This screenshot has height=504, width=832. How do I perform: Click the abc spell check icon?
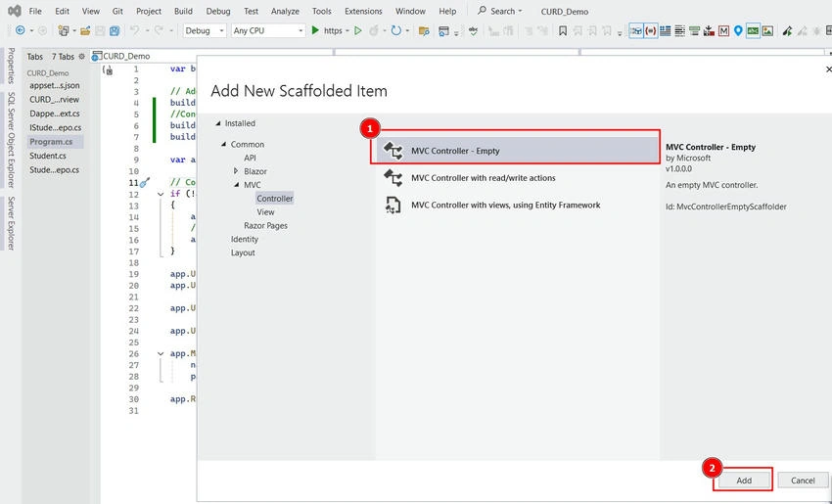474,30
